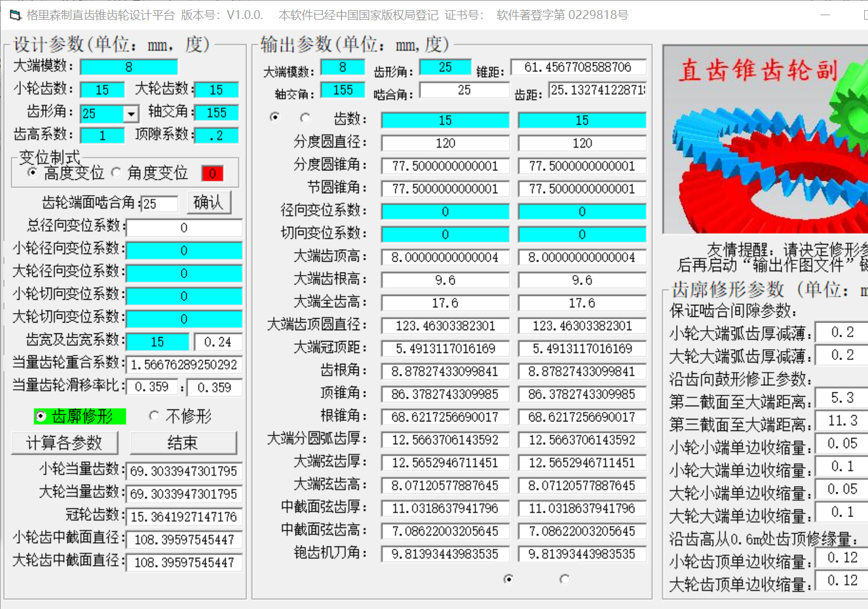This screenshot has width=868, height=609.
Task: Click the 小轮大端单边收缩量 field
Action: [x=842, y=466]
